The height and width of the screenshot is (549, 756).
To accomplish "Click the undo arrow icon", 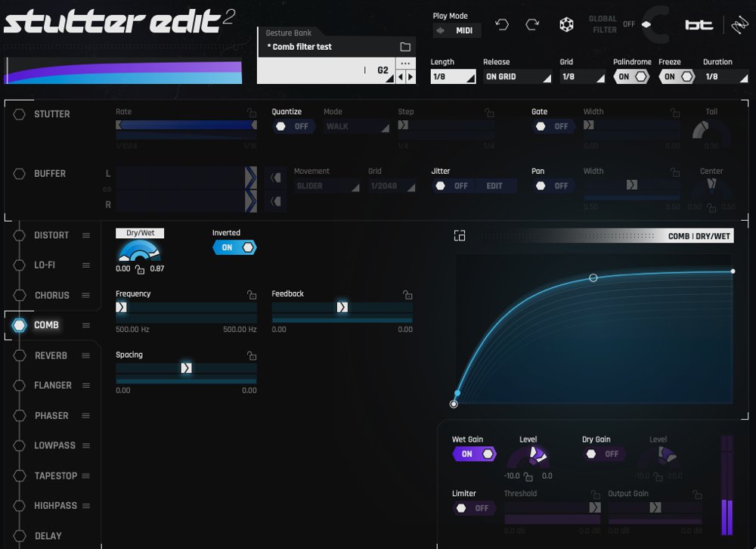I will [x=502, y=25].
